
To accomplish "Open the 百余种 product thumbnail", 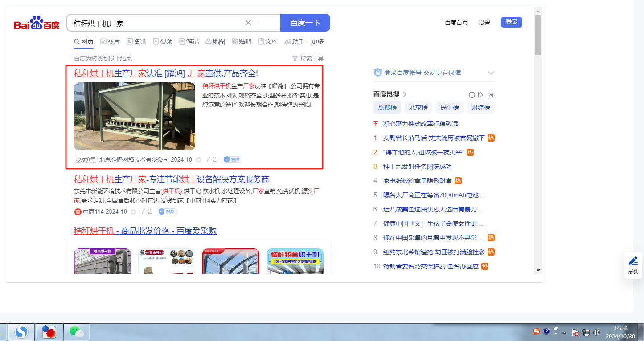I will pyautogui.click(x=167, y=261).
